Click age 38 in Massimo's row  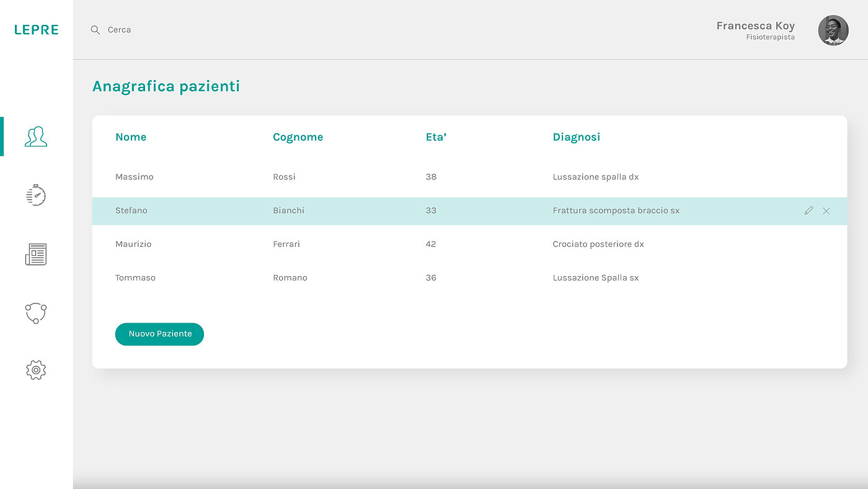[431, 177]
